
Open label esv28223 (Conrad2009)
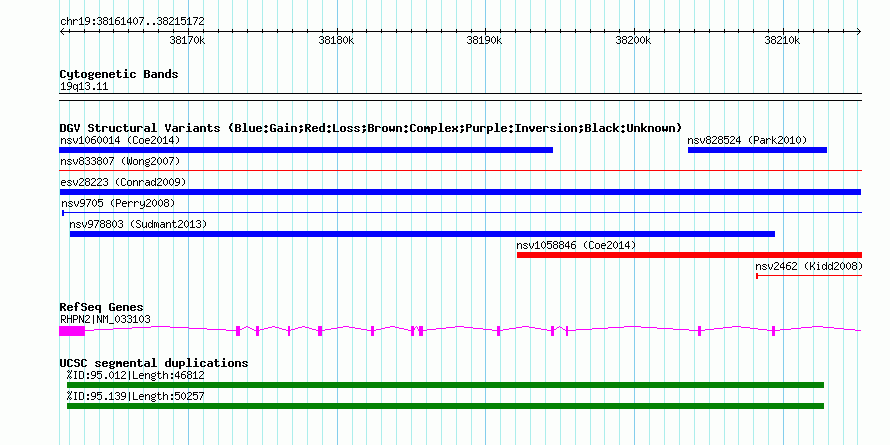(x=123, y=182)
